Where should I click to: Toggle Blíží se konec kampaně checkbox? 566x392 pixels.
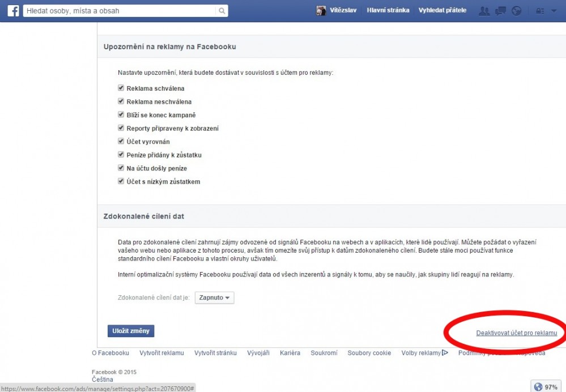121,115
